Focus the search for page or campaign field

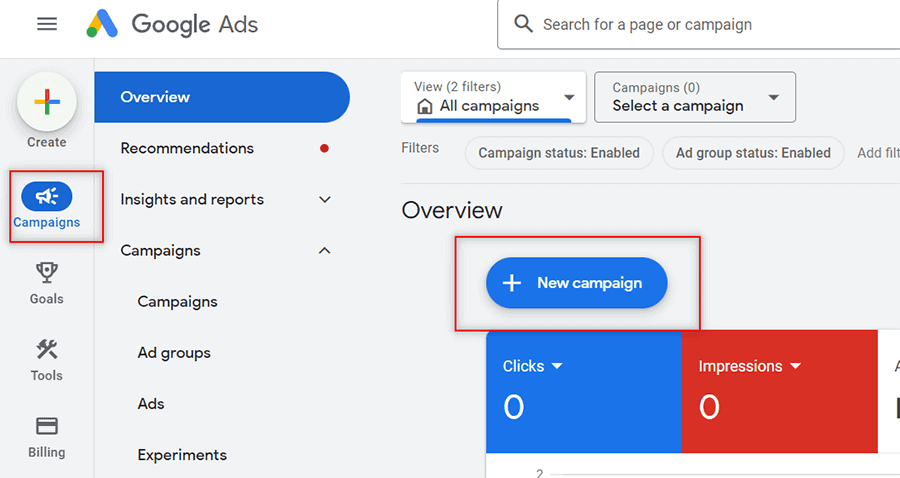click(699, 25)
